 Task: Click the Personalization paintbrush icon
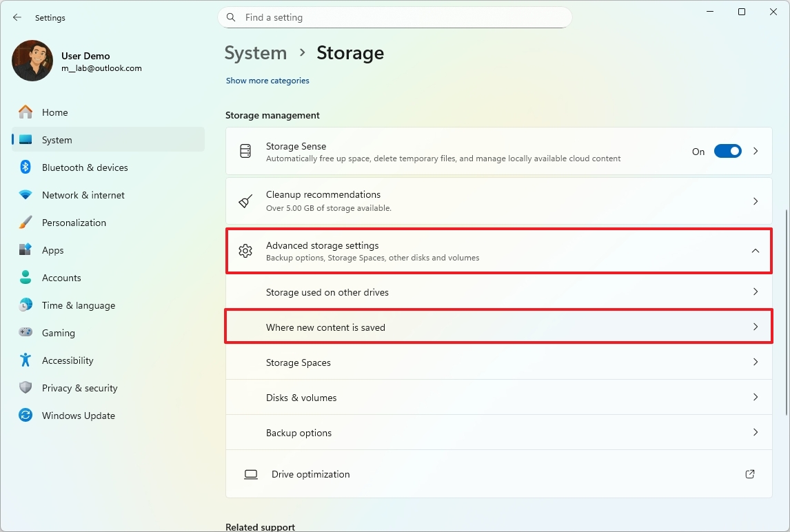(26, 223)
